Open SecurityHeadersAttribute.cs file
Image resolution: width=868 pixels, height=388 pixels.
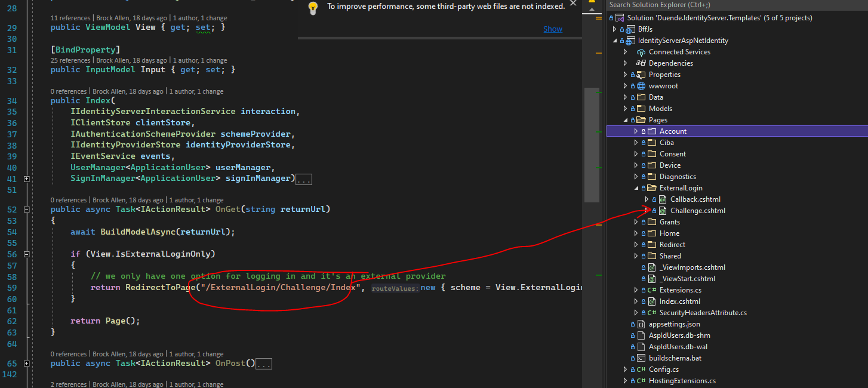703,313
